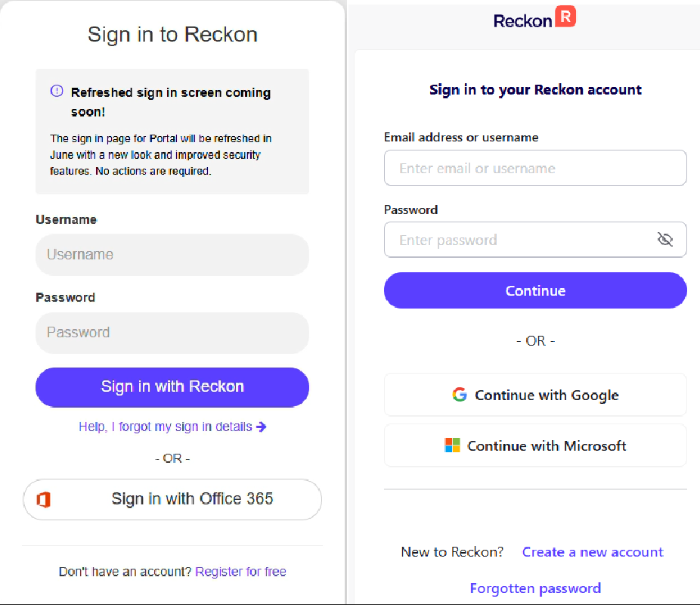Click the Sign in with Reckon button

tap(172, 387)
